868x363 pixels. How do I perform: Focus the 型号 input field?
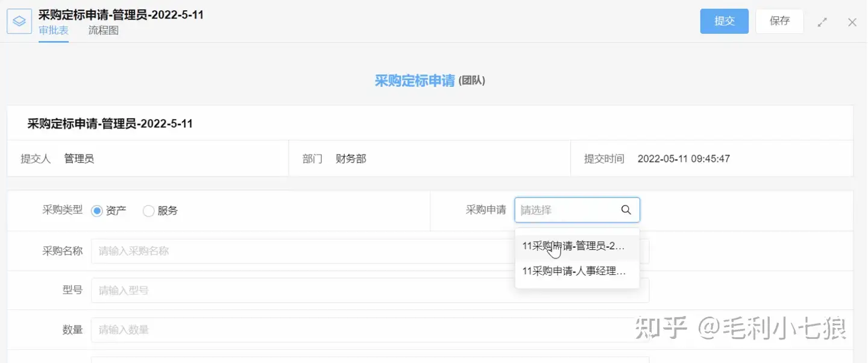pyautogui.click(x=370, y=290)
